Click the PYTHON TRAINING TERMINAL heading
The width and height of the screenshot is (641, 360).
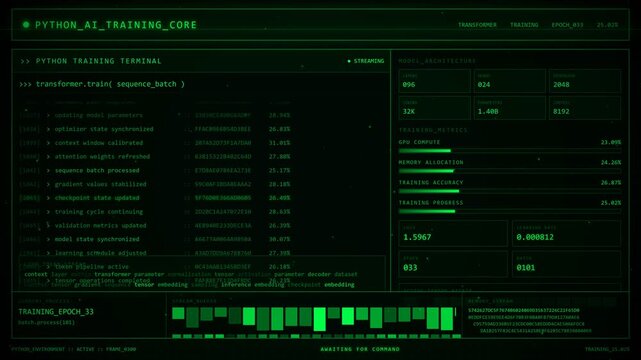(99, 61)
